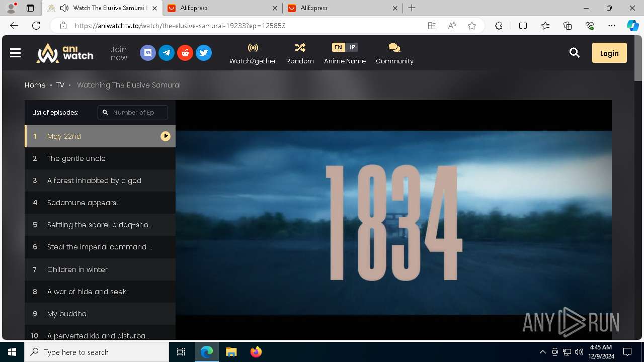The width and height of the screenshot is (644, 362).
Task: Open browser Extensions
Action: click(499, 26)
